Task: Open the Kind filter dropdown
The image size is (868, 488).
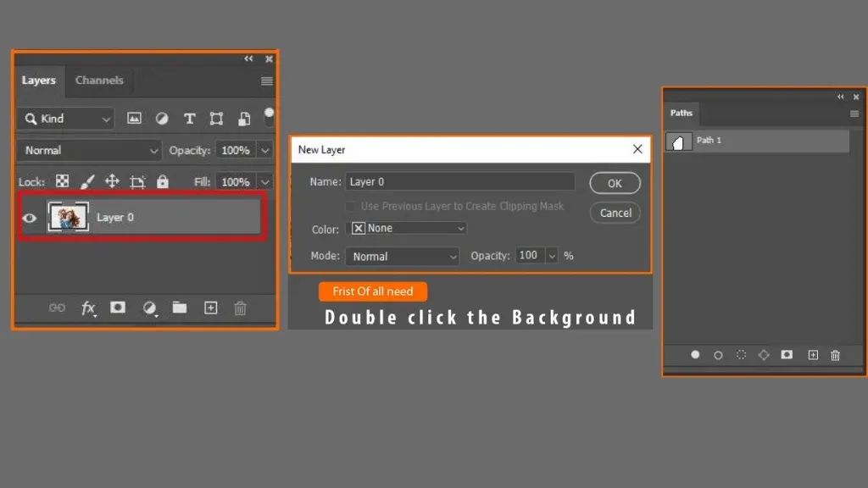Action: (x=66, y=119)
